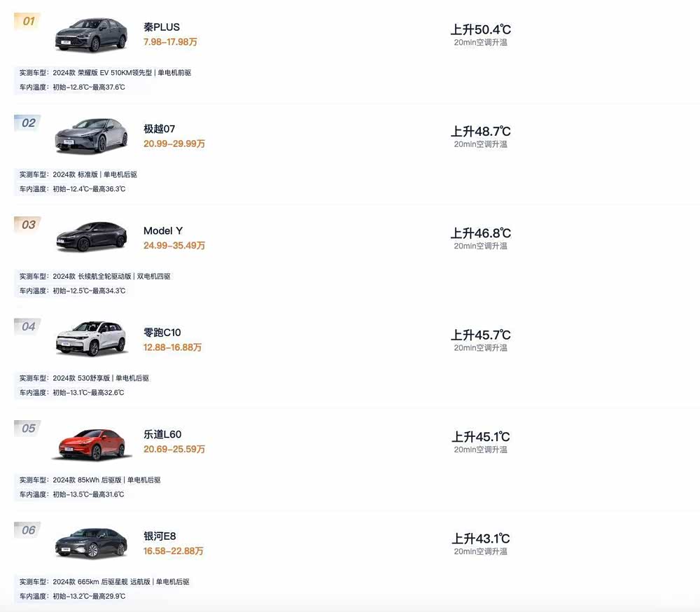Open the 零跑C10 model title

pyautogui.click(x=162, y=333)
